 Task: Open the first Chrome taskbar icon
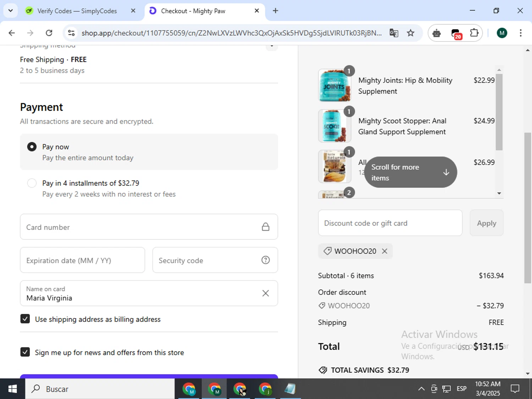coord(189,389)
